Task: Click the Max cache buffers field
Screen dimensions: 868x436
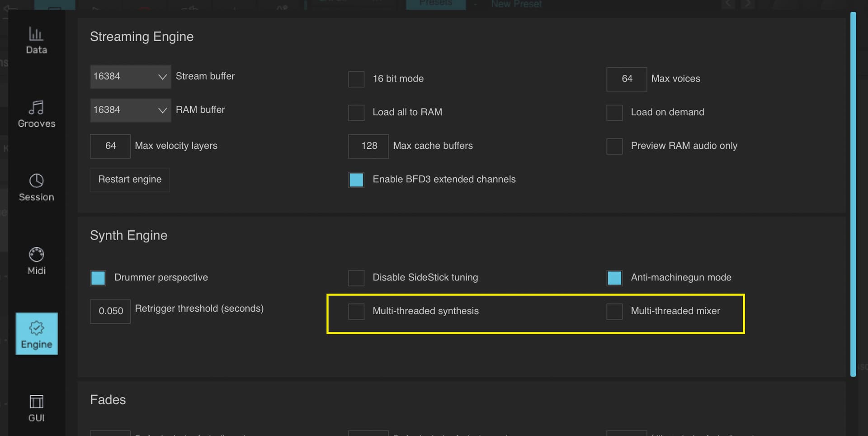Action: (368, 146)
